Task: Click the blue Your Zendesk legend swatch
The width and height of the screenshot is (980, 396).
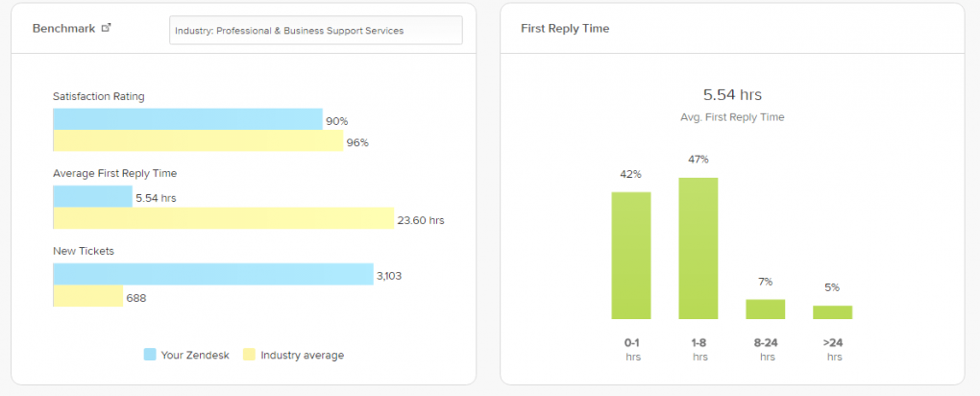Action: [x=150, y=355]
